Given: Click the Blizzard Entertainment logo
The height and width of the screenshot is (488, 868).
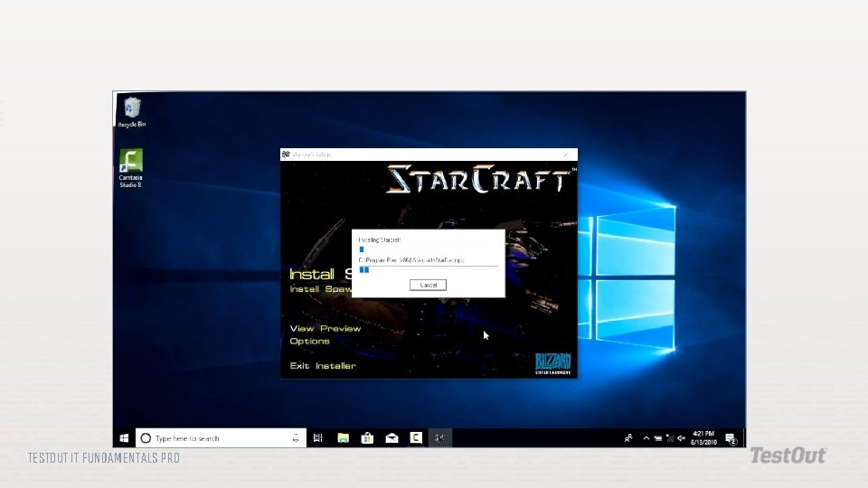Looking at the screenshot, I should coord(553,363).
